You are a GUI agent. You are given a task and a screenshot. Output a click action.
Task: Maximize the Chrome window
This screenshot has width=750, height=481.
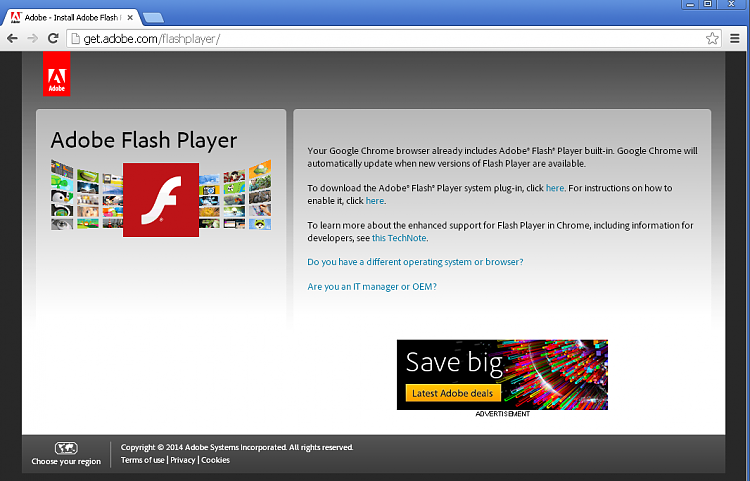[x=708, y=4]
